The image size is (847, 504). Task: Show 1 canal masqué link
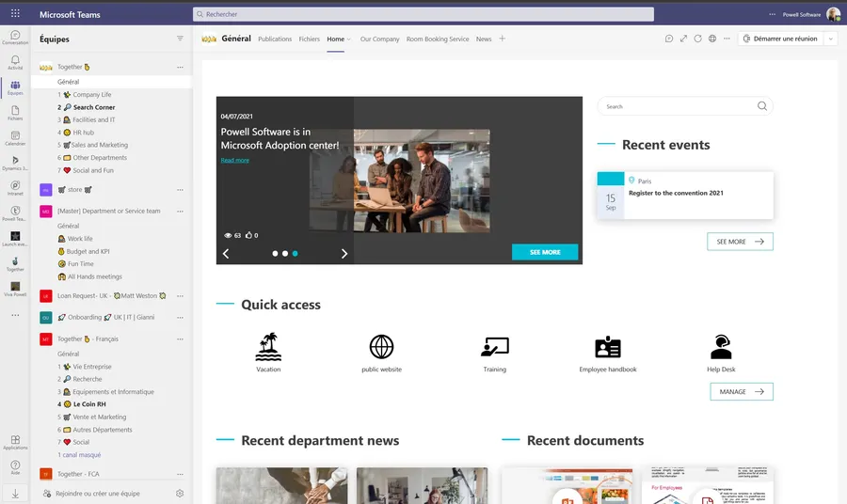(79, 455)
